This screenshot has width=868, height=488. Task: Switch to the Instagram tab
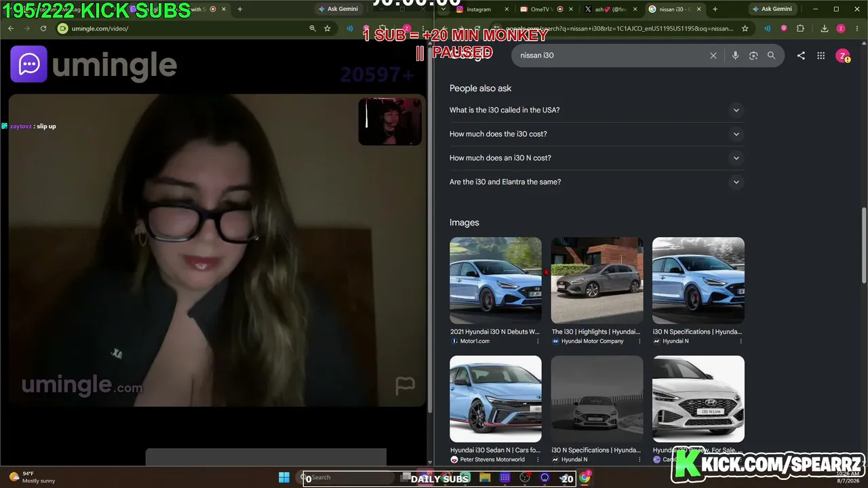[478, 9]
